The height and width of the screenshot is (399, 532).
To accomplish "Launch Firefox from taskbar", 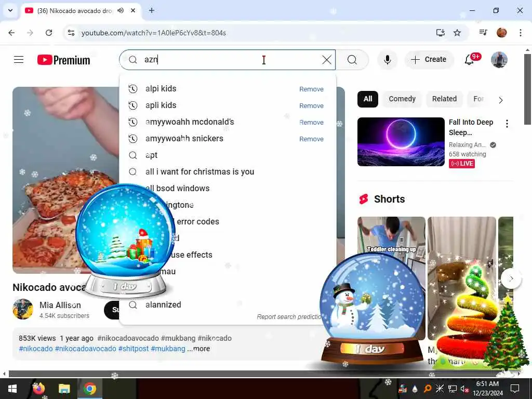I will (x=38, y=389).
